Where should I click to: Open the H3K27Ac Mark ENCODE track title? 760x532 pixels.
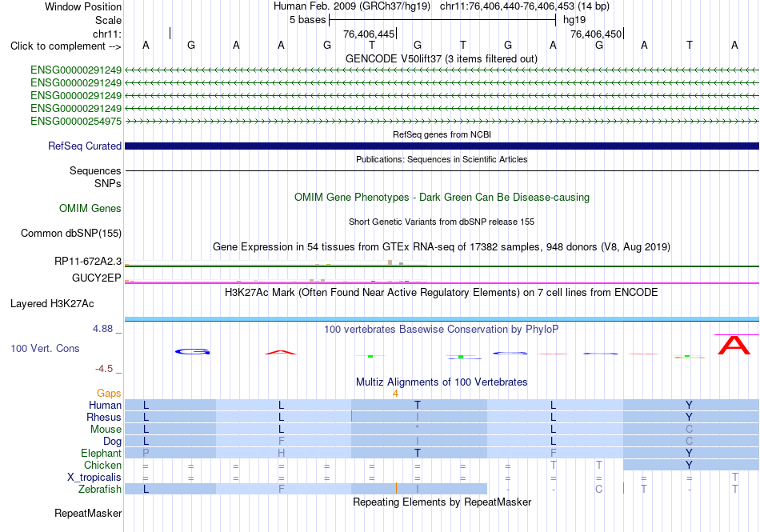[x=442, y=292]
